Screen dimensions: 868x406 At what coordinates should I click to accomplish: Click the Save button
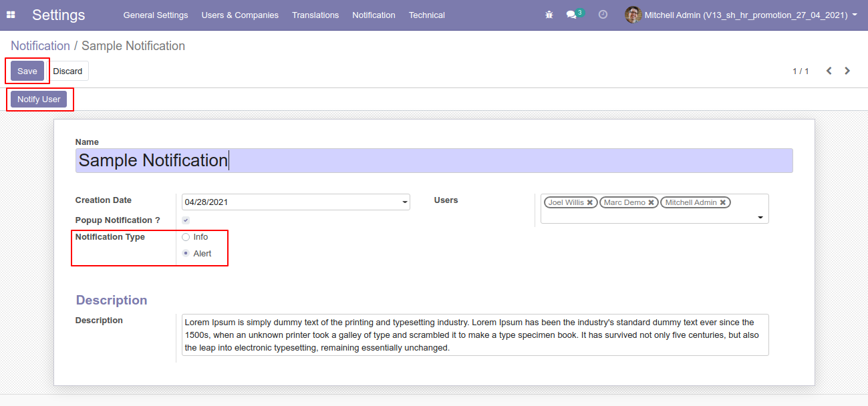pos(27,71)
